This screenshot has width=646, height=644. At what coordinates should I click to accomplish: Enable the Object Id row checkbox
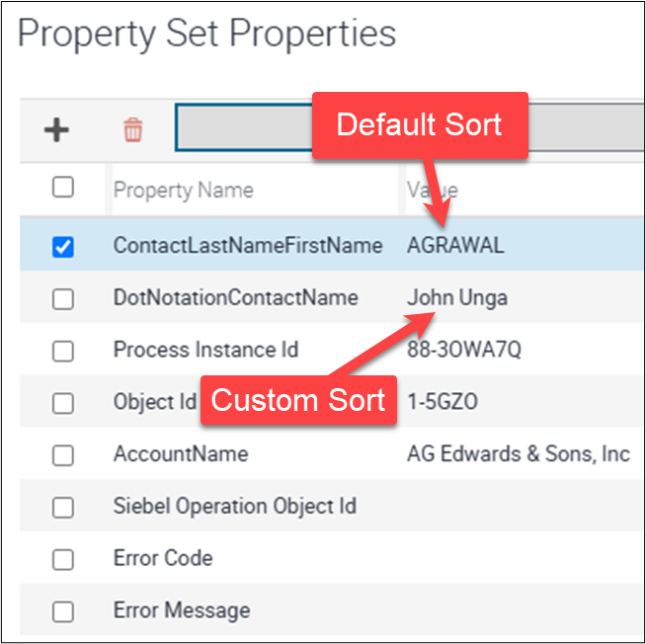62,403
